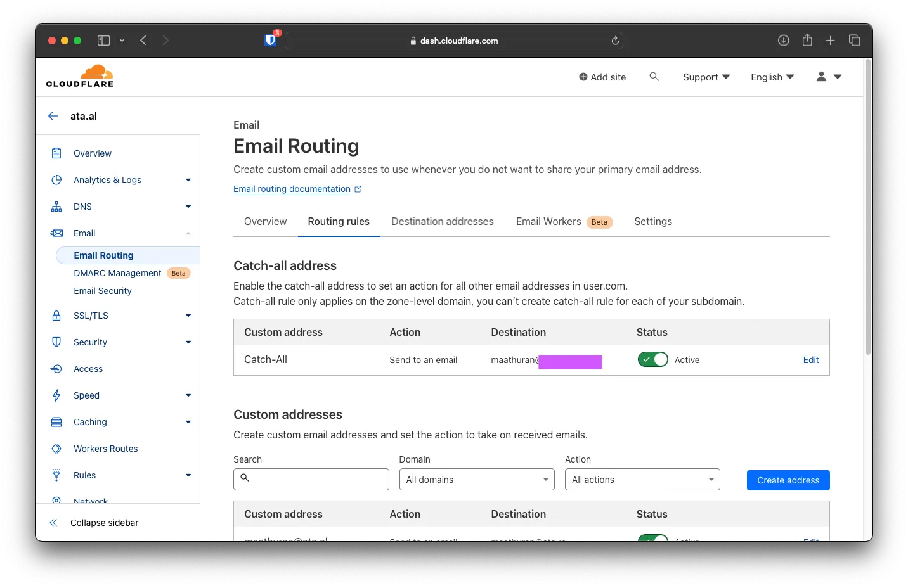Image resolution: width=908 pixels, height=588 pixels.
Task: Open the user account profile icon
Action: (822, 77)
